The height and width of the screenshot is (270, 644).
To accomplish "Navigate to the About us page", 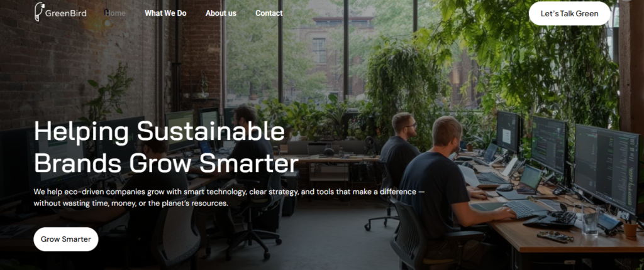I will [221, 13].
